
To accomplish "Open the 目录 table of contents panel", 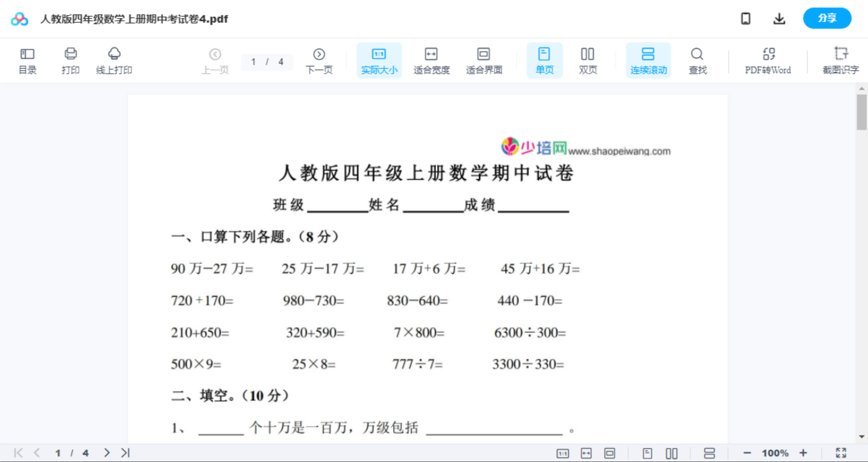I will point(27,60).
